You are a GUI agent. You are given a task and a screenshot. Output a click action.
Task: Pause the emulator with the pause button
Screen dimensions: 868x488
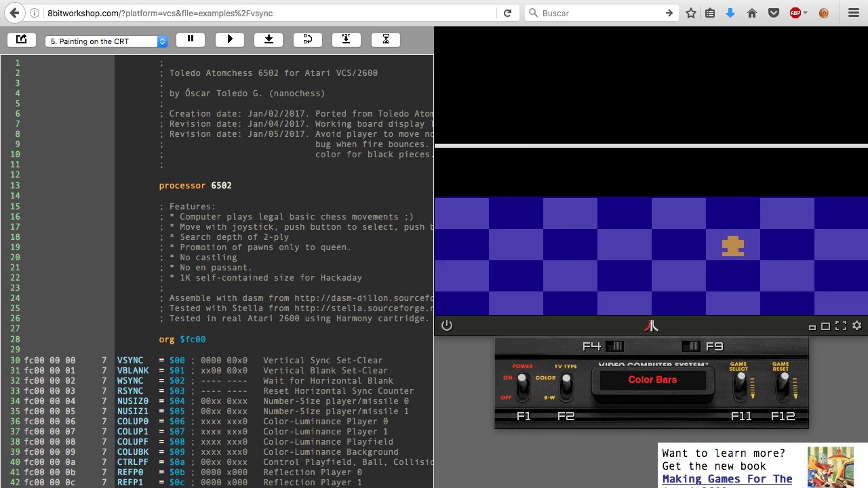pos(191,40)
